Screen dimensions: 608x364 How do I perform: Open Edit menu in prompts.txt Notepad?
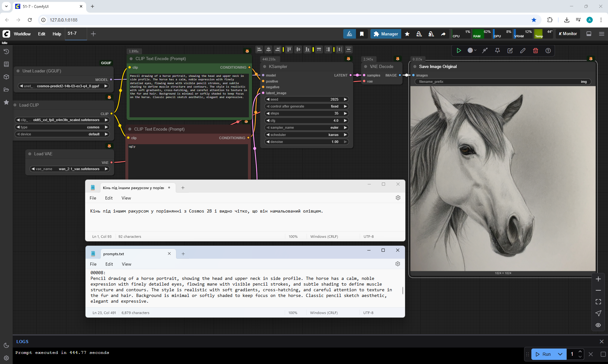coord(109,264)
